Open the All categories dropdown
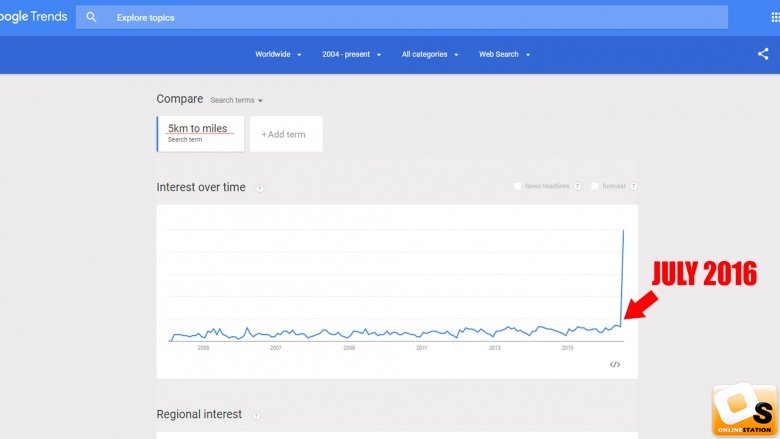Image resolution: width=780 pixels, height=439 pixels. pyautogui.click(x=430, y=54)
